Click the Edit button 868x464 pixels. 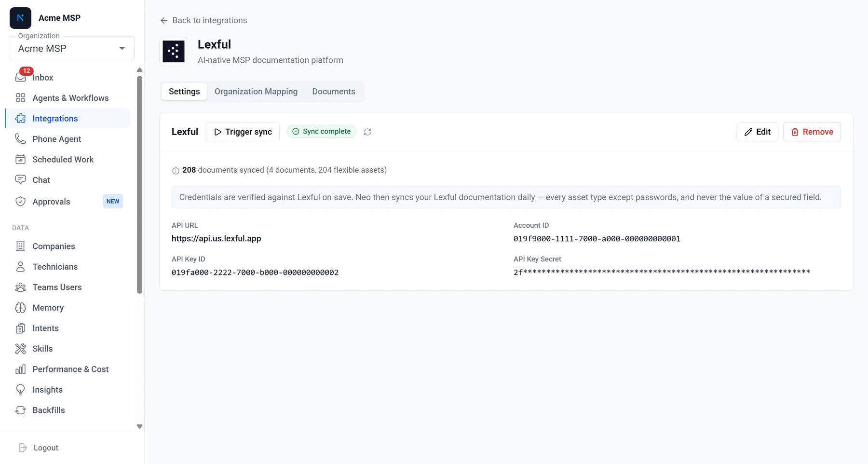pos(757,132)
